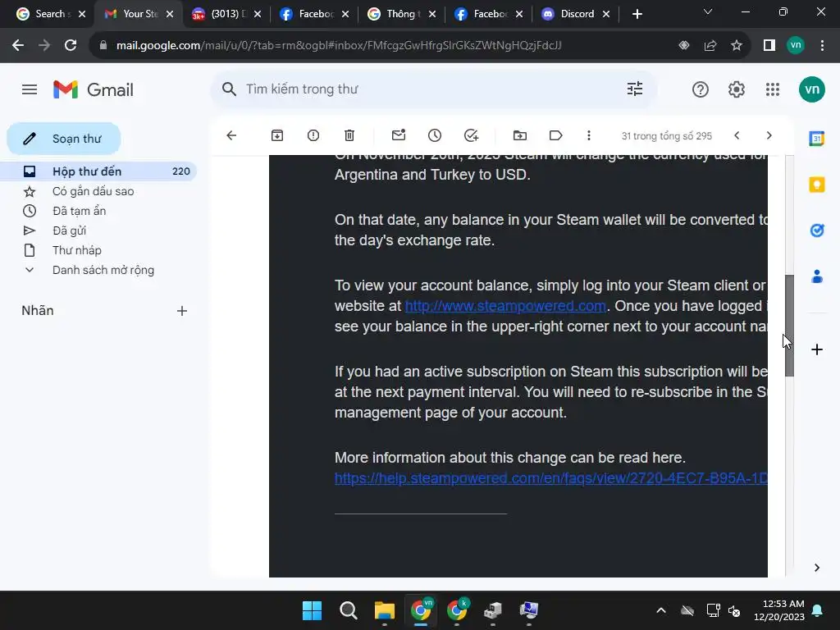The image size is (840, 630).
Task: Report this email as spam
Action: [x=313, y=135]
